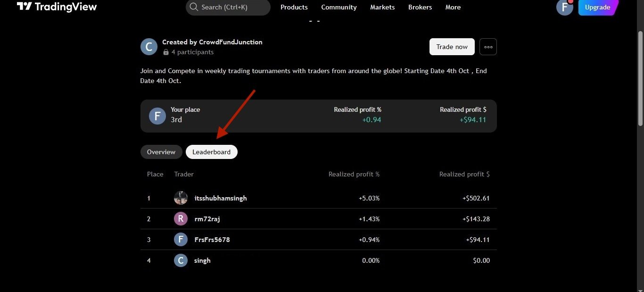Open the Community menu

tap(339, 7)
